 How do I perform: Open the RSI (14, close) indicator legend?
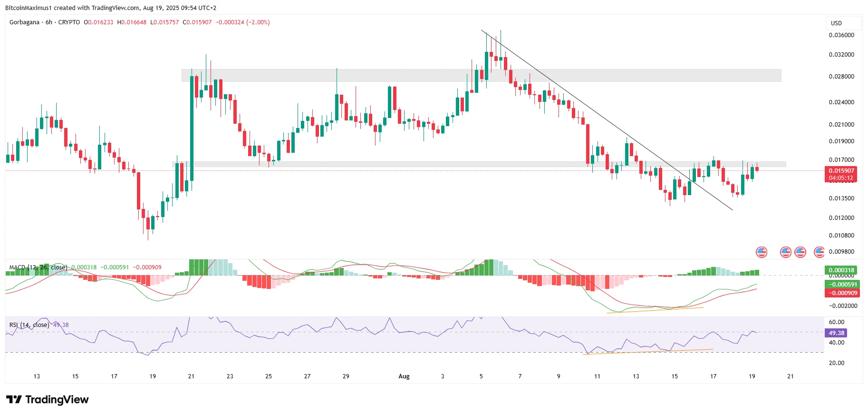[x=29, y=325]
